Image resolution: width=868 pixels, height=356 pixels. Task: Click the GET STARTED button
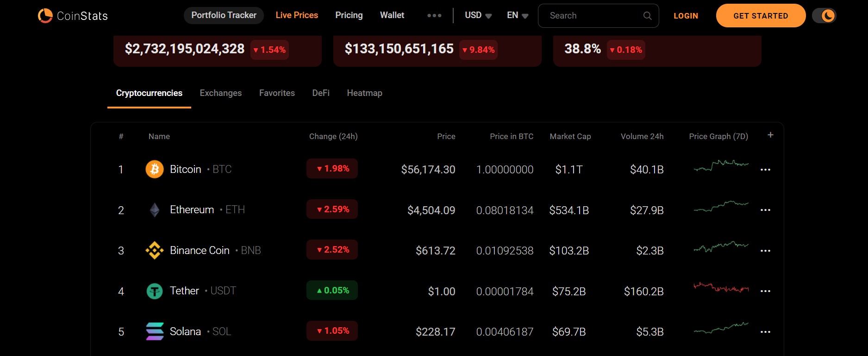761,16
